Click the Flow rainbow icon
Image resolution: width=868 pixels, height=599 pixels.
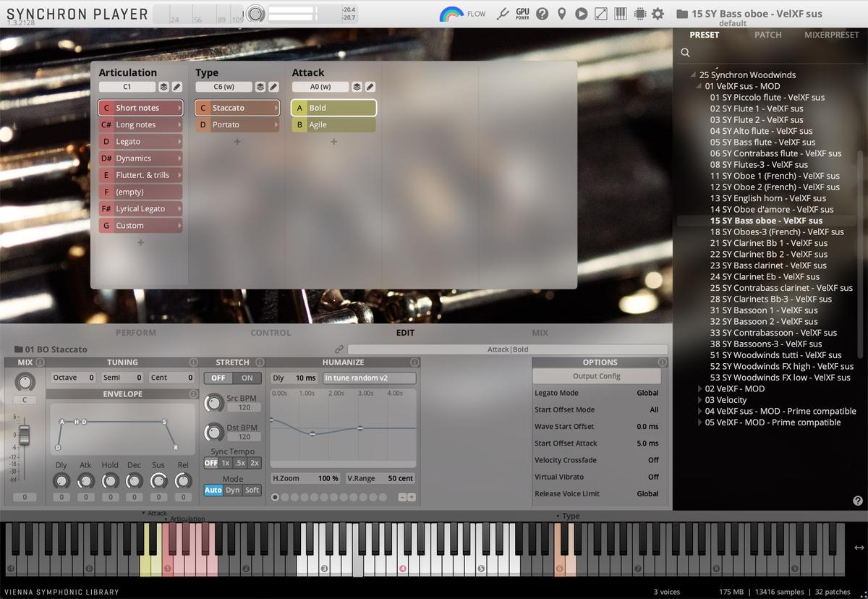(x=452, y=14)
